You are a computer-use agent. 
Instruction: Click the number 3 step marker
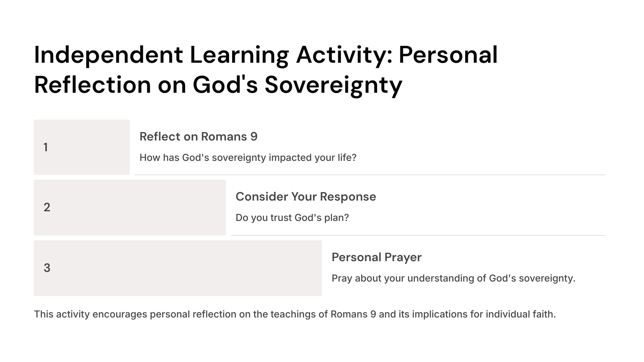coord(47,268)
